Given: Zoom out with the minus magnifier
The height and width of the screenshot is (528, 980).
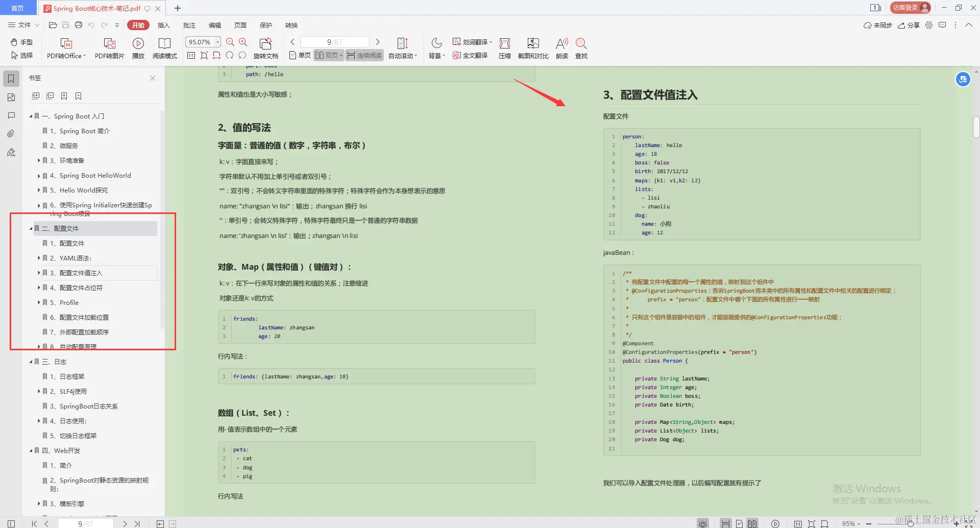Looking at the screenshot, I should pyautogui.click(x=230, y=42).
